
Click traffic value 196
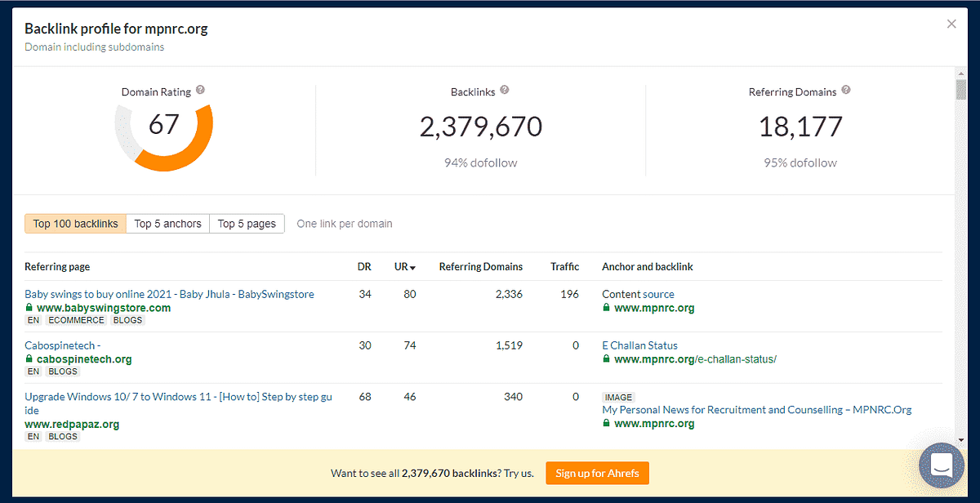point(570,294)
